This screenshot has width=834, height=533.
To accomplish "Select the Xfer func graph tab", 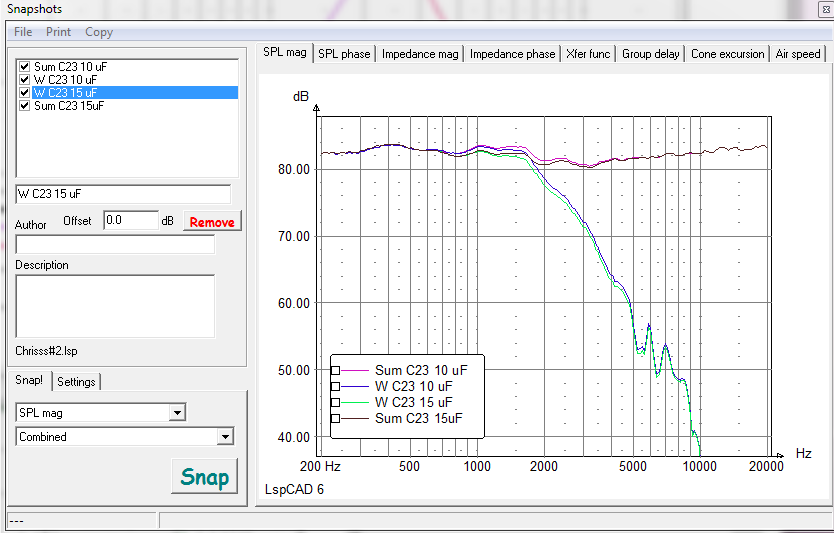I will pos(588,54).
